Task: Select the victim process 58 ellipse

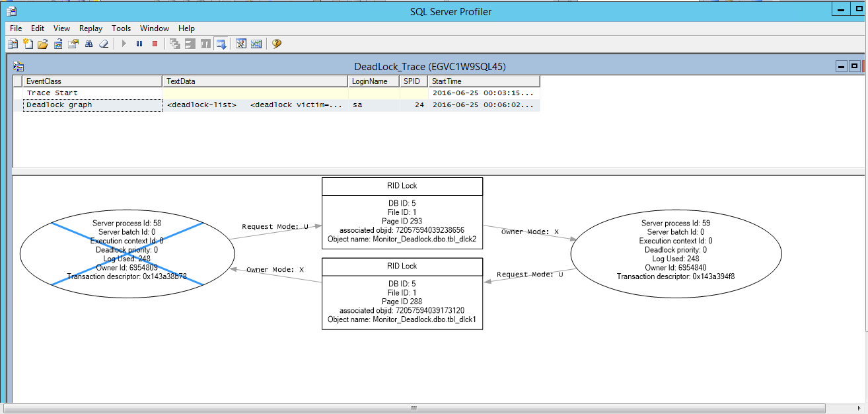Action: (x=127, y=253)
